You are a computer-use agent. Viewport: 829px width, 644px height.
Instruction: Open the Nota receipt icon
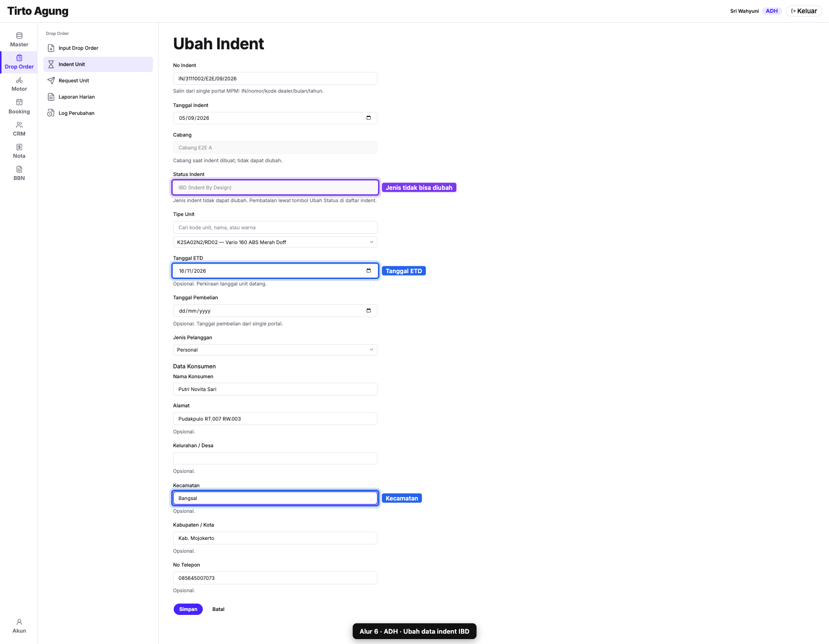19,147
